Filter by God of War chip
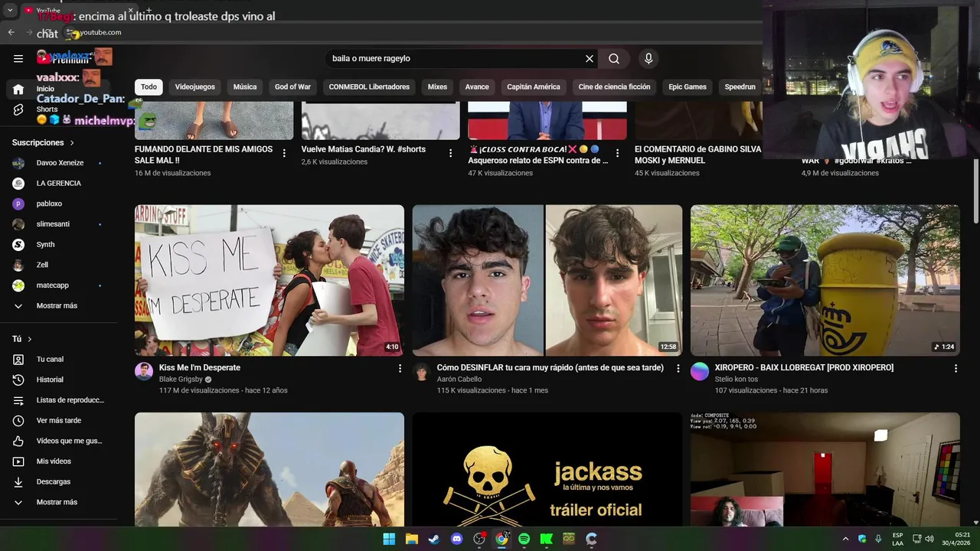This screenshot has height=551, width=980. pyautogui.click(x=292, y=86)
